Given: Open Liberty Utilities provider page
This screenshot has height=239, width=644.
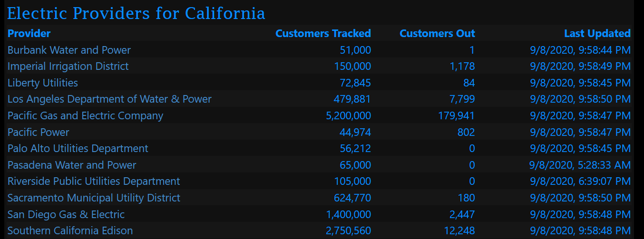Looking at the screenshot, I should [43, 83].
